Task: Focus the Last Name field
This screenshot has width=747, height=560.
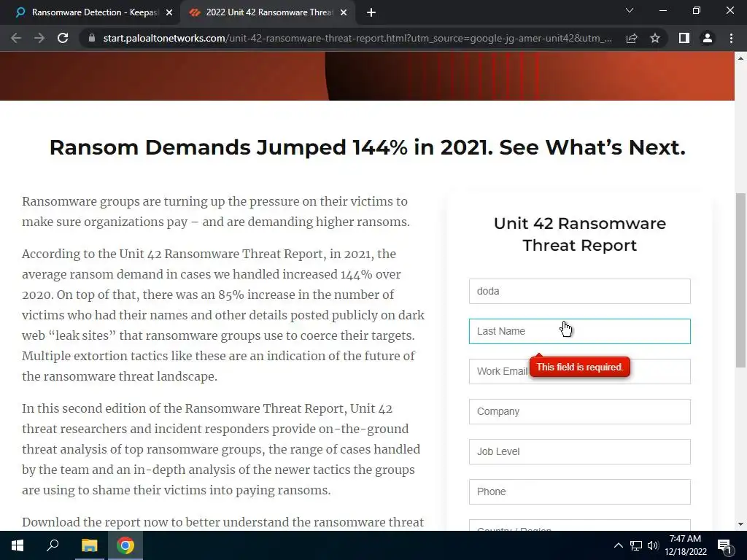Action: click(x=579, y=331)
